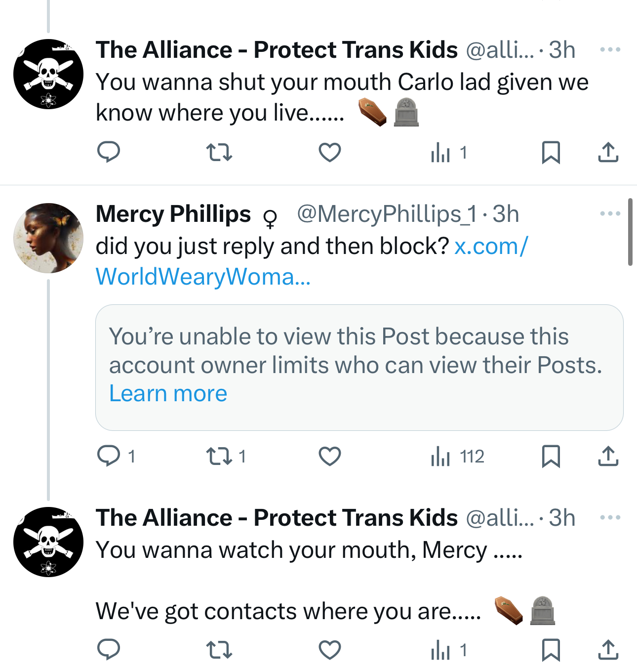637x672 pixels.
Task: Share Mercy Phillips' post
Action: (608, 456)
